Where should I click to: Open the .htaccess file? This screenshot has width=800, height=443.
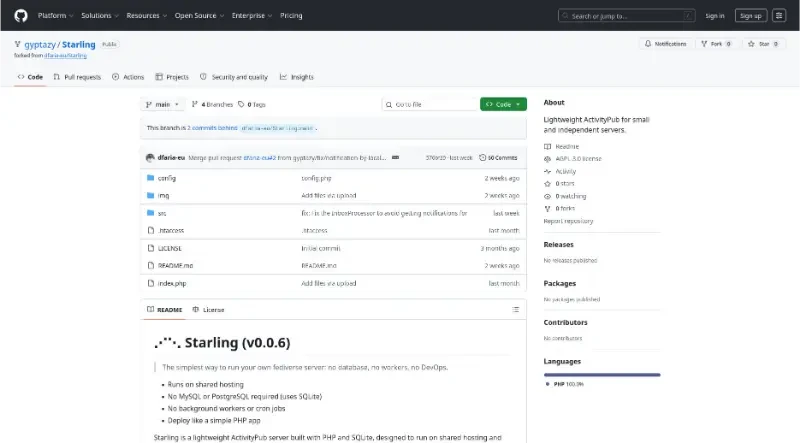point(171,231)
